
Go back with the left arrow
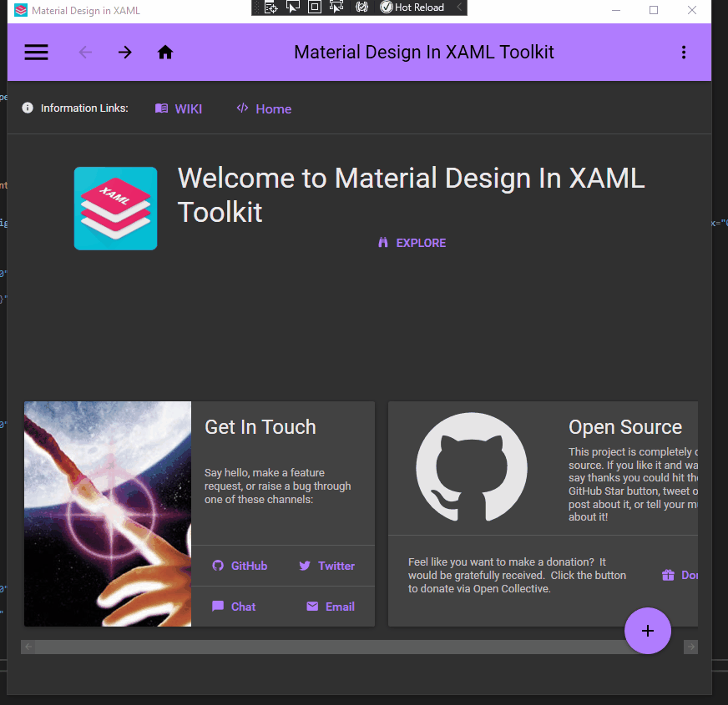85,52
